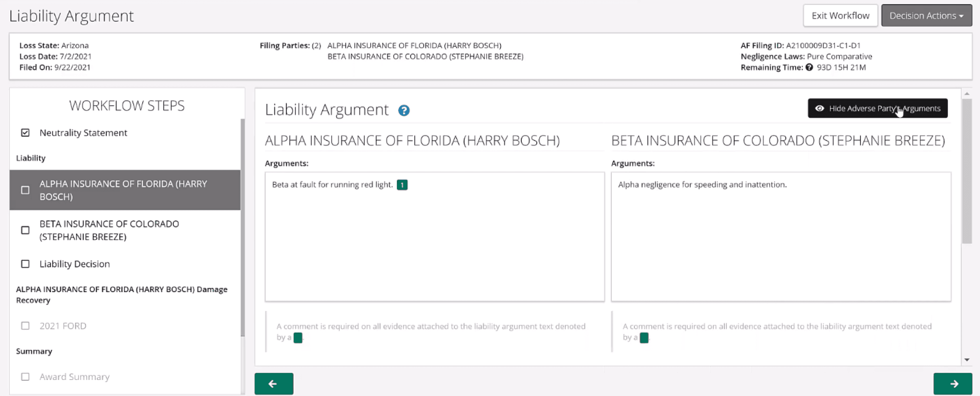Click Hide Adverse Party's Arguments button

[x=877, y=108]
